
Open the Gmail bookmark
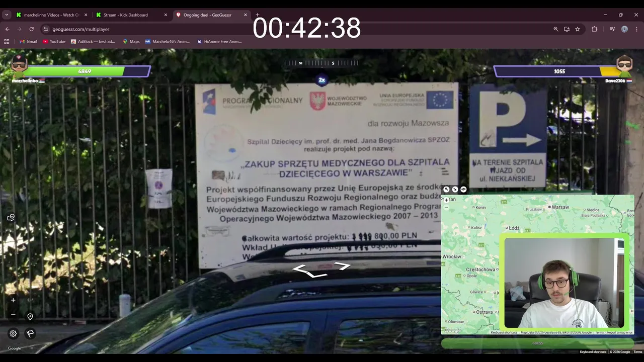point(28,42)
